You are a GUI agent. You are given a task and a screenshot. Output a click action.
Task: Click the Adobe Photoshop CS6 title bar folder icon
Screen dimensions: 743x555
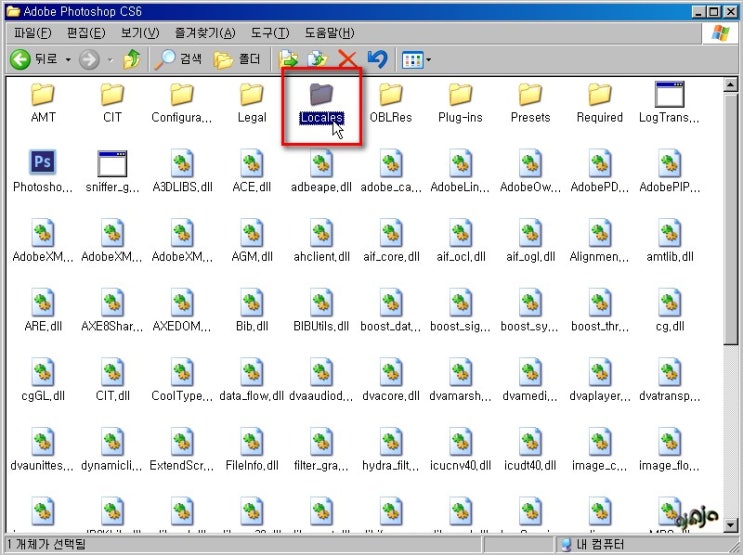13,11
